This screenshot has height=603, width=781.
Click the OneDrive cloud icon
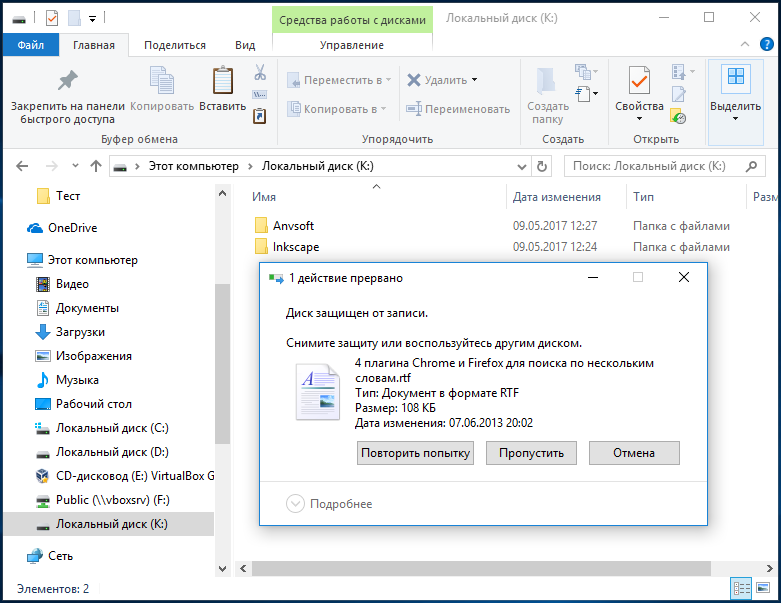(34, 228)
